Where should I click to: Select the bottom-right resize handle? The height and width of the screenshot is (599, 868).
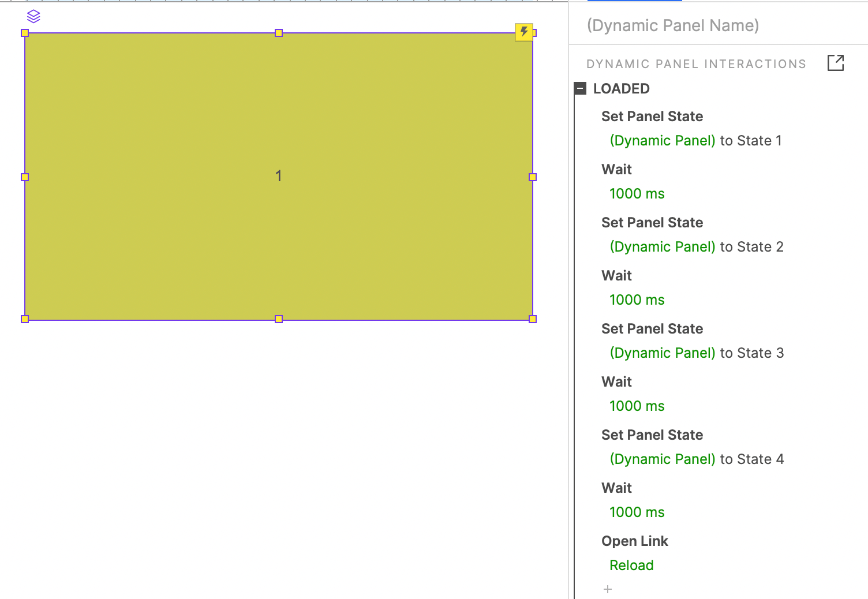(533, 319)
